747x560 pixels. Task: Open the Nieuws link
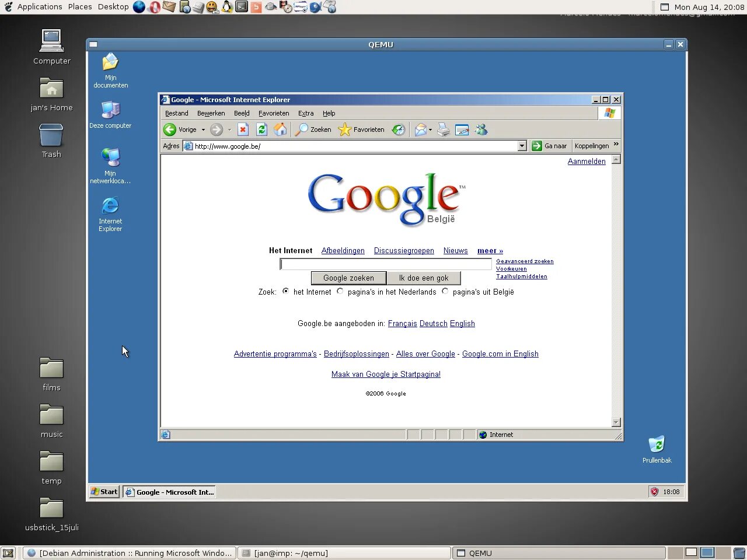(456, 251)
